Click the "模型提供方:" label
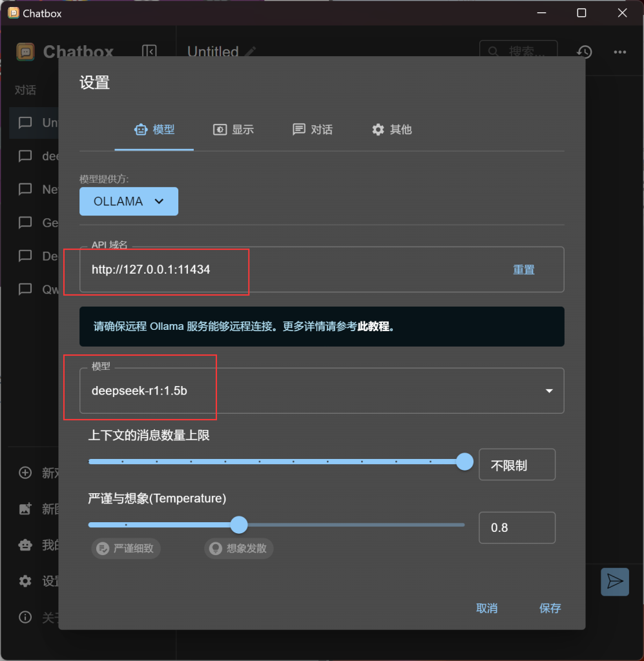 104,179
